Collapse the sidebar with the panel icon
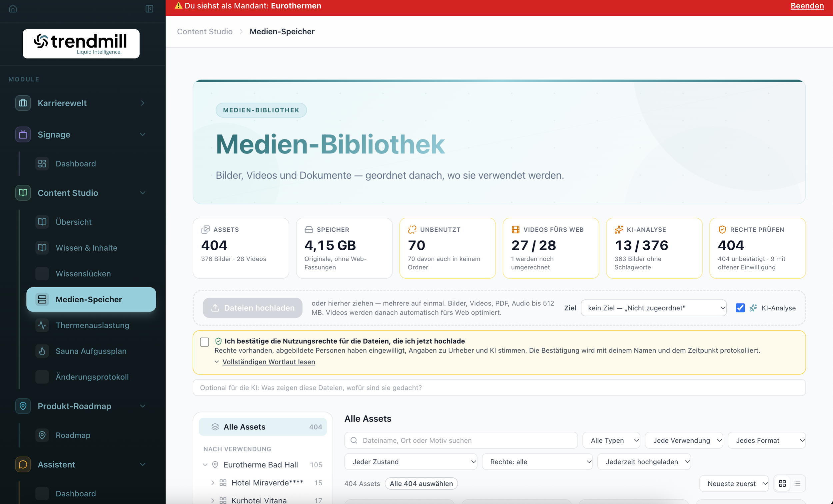 pyautogui.click(x=149, y=8)
